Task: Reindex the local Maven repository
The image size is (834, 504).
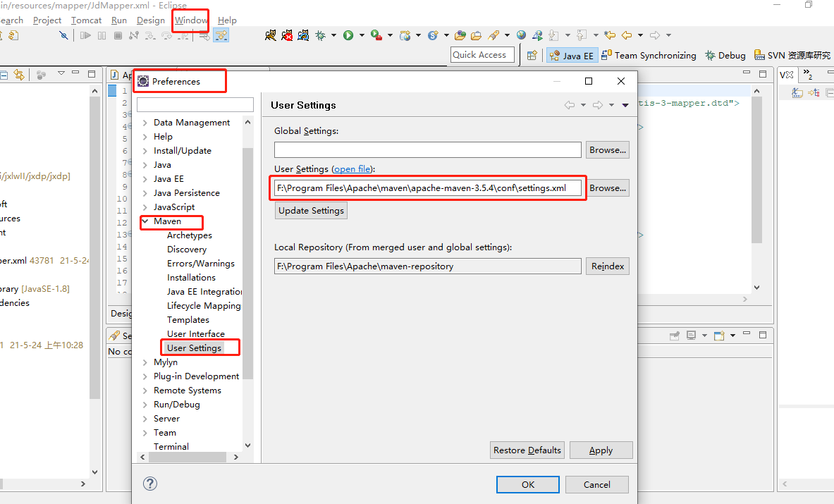Action: click(x=607, y=266)
